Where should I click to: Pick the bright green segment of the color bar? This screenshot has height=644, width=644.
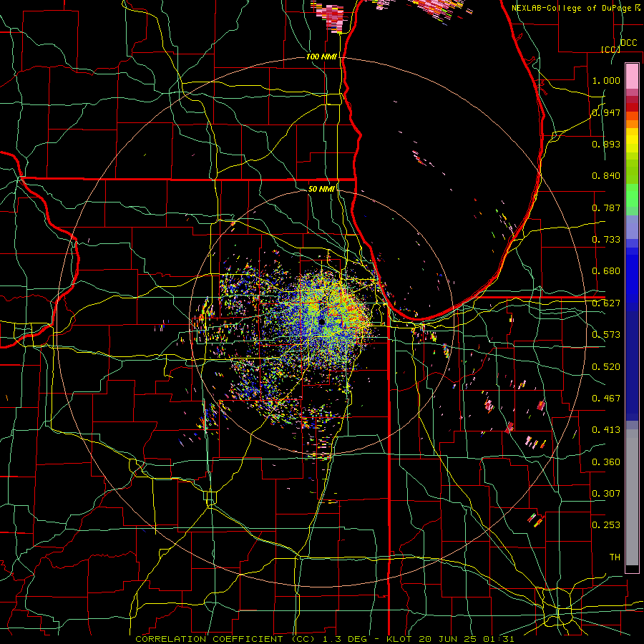tap(632, 195)
